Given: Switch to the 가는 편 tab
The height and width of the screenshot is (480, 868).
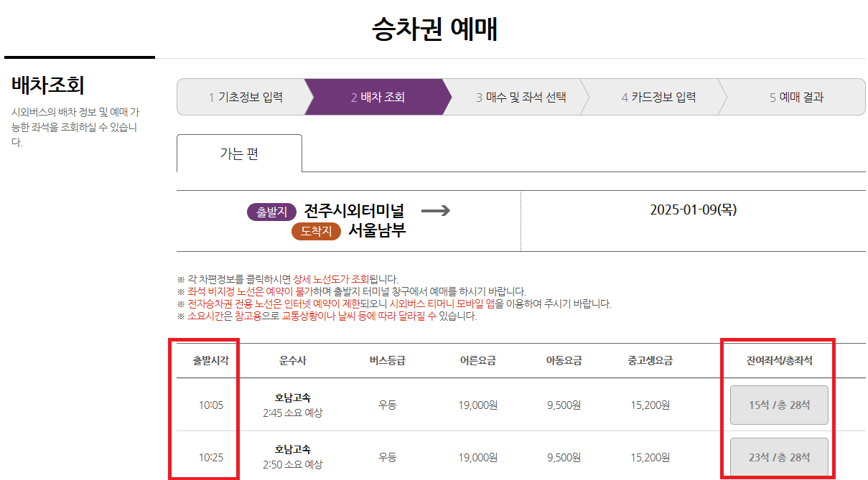Looking at the screenshot, I should tap(240, 153).
